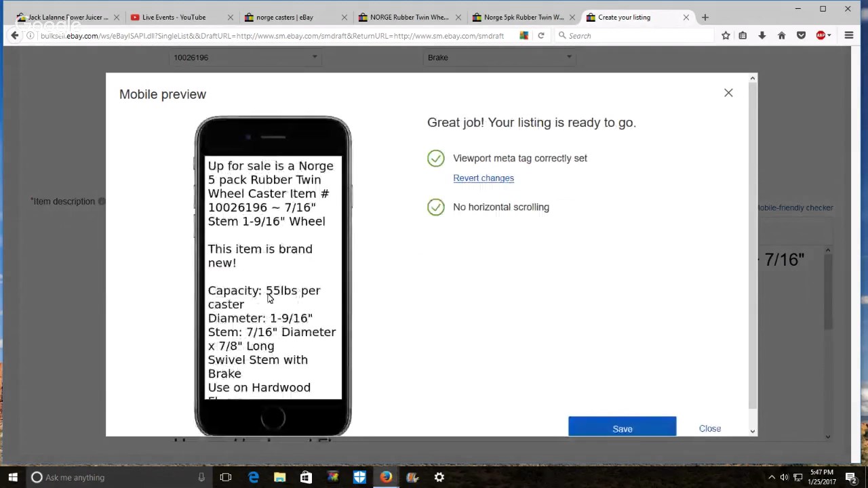
Task: Click the Adblock Plus icon
Action: click(x=821, y=35)
